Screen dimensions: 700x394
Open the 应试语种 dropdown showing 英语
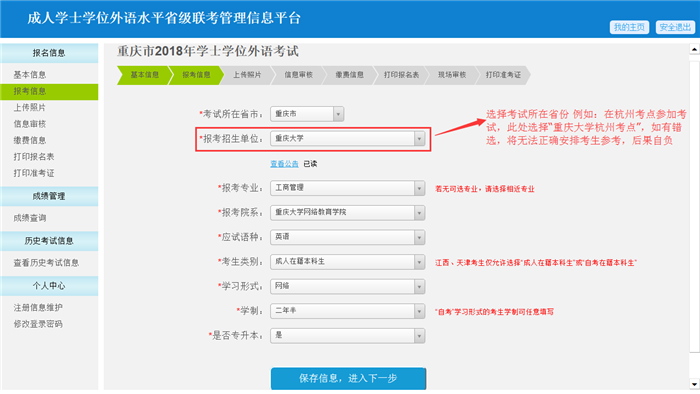[347, 237]
